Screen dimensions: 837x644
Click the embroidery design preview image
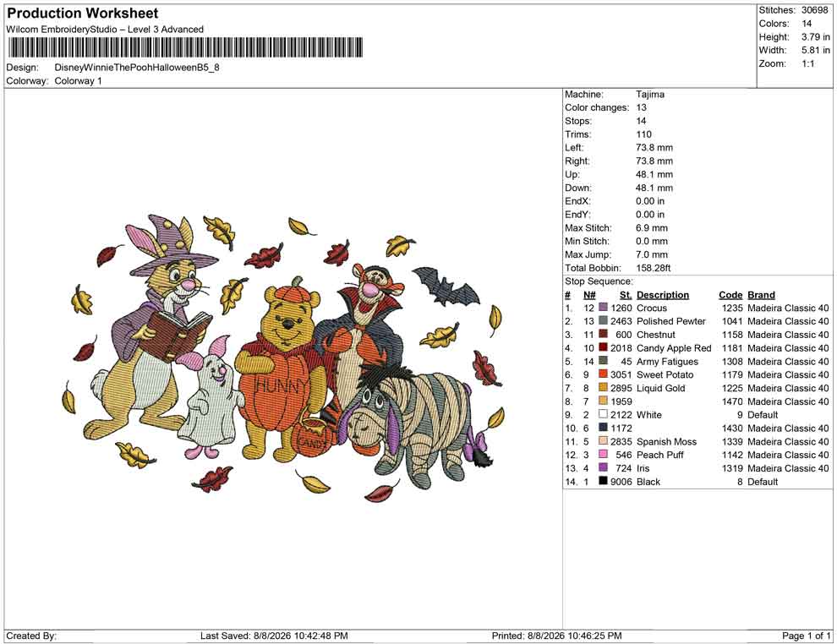(283, 357)
